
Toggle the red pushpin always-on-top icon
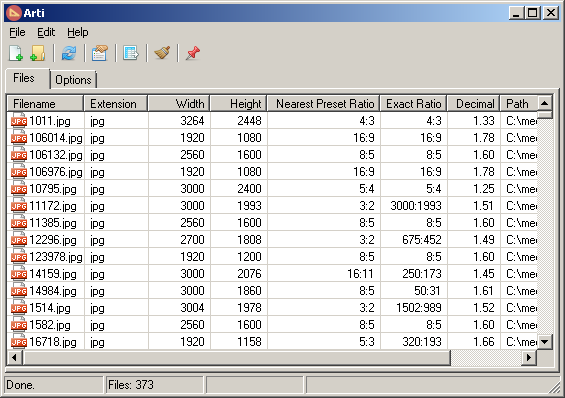pyautogui.click(x=193, y=53)
